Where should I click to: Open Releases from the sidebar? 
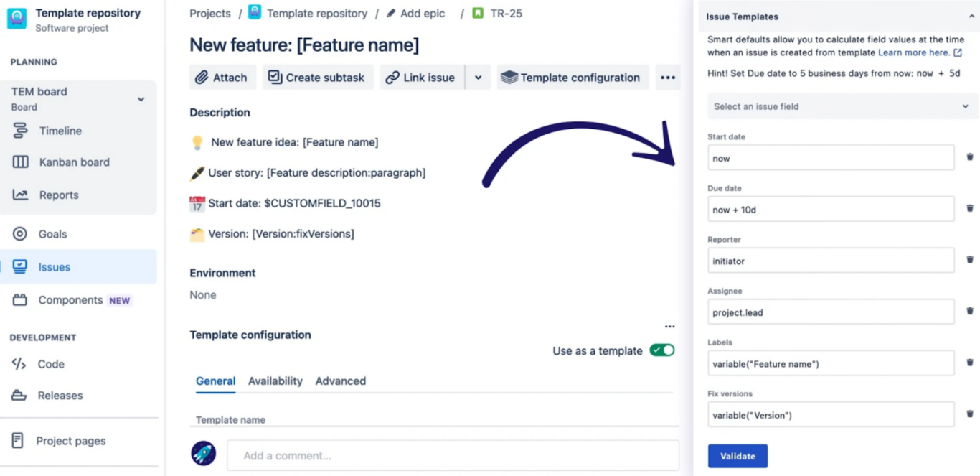tap(60, 395)
